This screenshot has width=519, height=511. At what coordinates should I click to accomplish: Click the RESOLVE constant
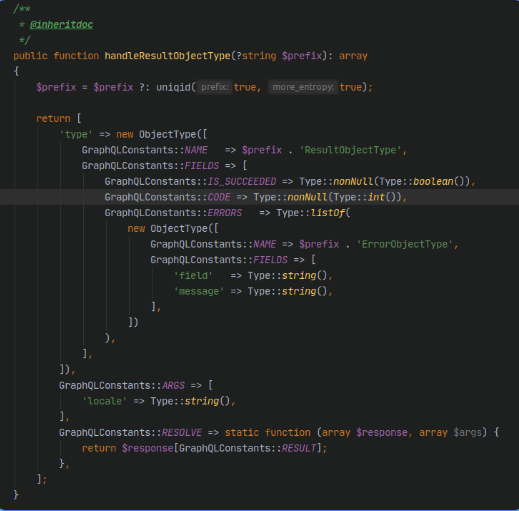(182, 433)
